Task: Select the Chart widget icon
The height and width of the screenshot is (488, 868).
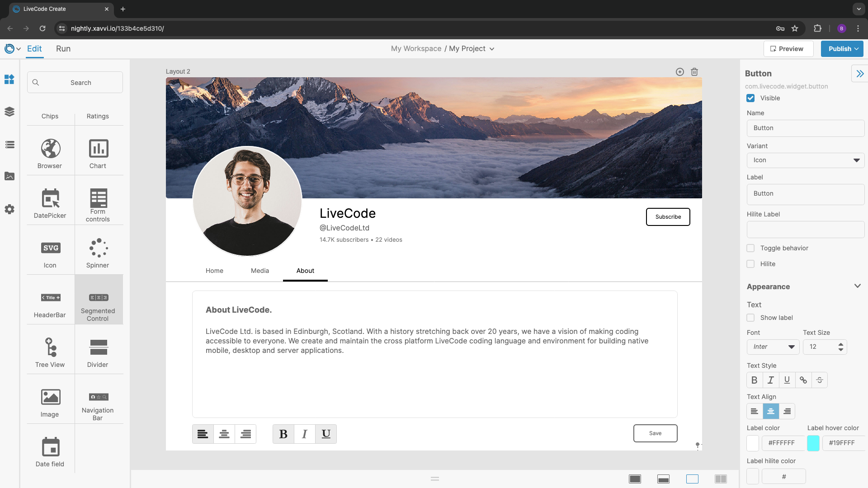Action: (98, 149)
